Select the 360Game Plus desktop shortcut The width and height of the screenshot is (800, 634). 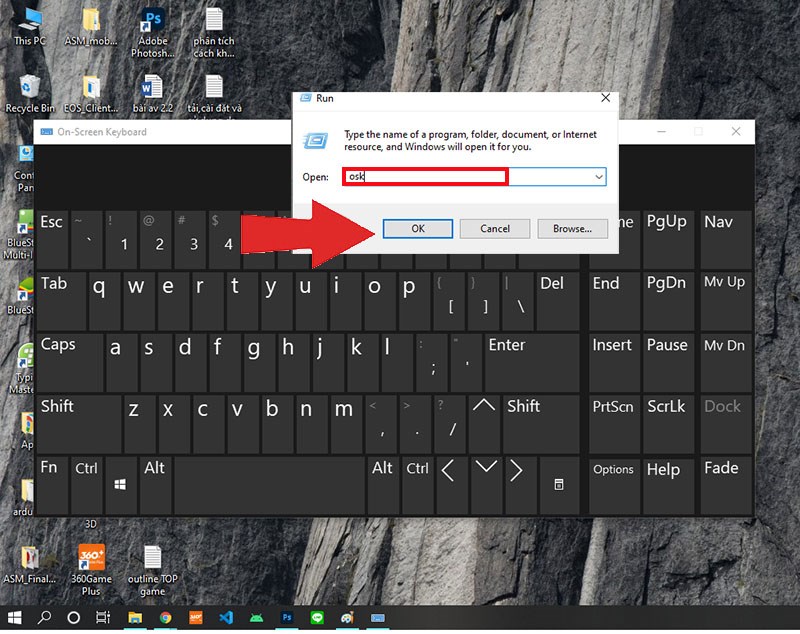point(91,570)
